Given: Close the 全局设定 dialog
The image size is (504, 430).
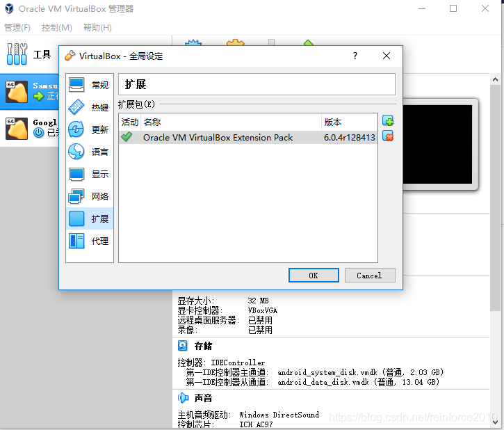Looking at the screenshot, I should point(387,56).
